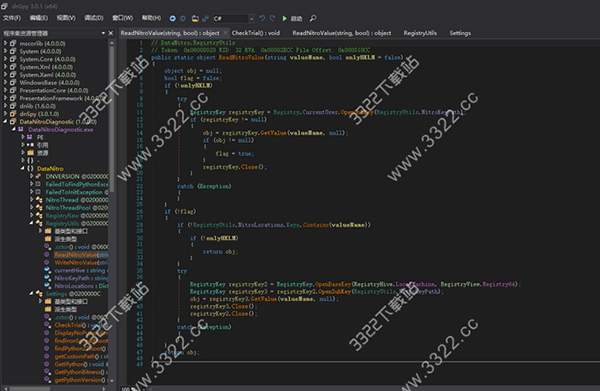
Task: Select NitroKeyPath field in tree
Action: [81, 278]
